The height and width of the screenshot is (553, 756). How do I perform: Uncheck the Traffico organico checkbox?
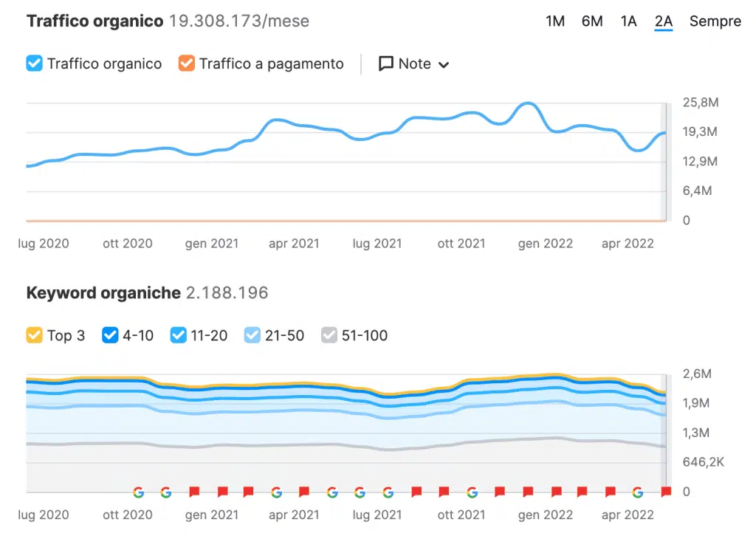tap(35, 64)
